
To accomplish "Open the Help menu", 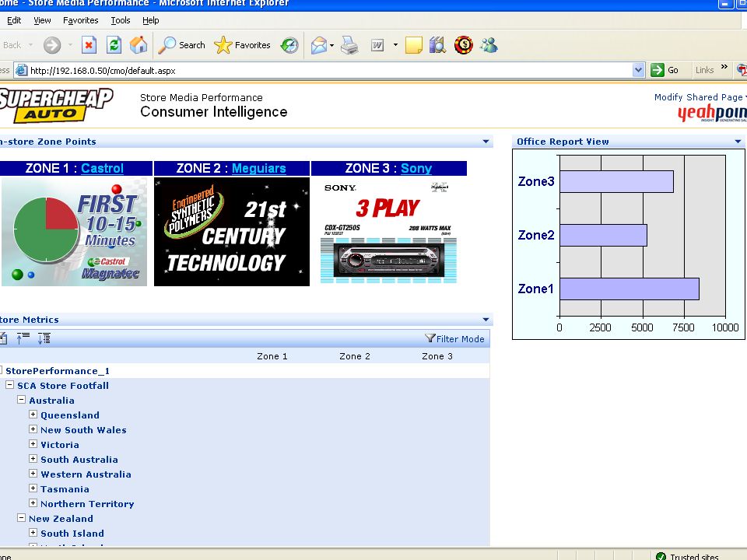I will click(x=150, y=20).
